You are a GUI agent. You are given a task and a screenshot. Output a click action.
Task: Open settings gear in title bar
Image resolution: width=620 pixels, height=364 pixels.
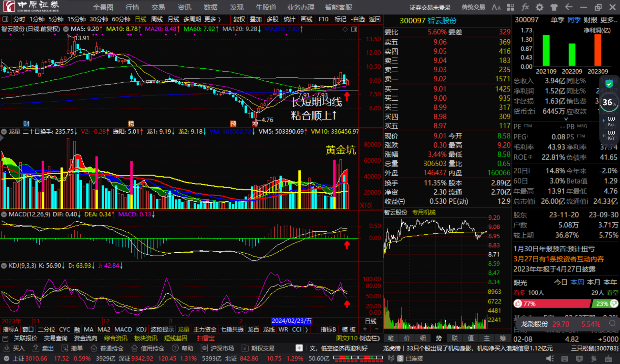[540, 7]
